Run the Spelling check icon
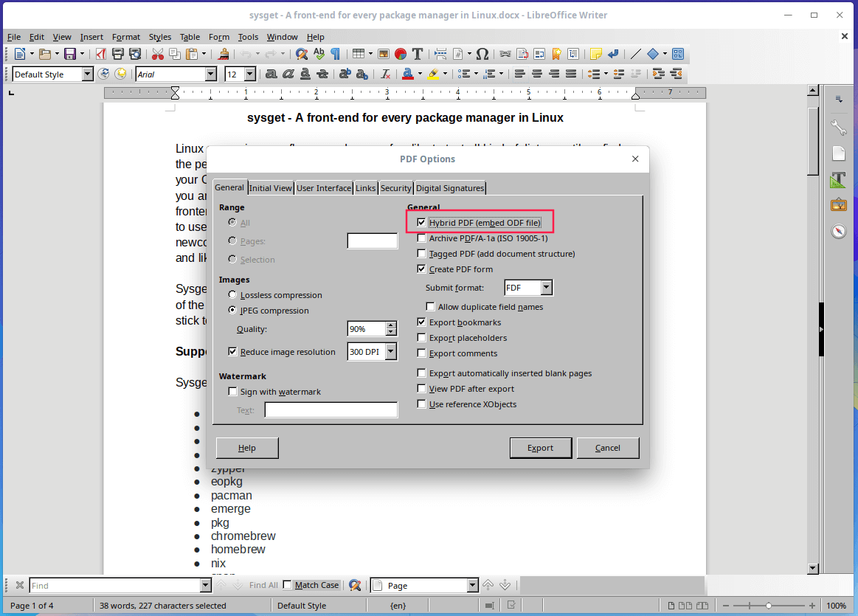Image resolution: width=858 pixels, height=616 pixels. coord(319,54)
